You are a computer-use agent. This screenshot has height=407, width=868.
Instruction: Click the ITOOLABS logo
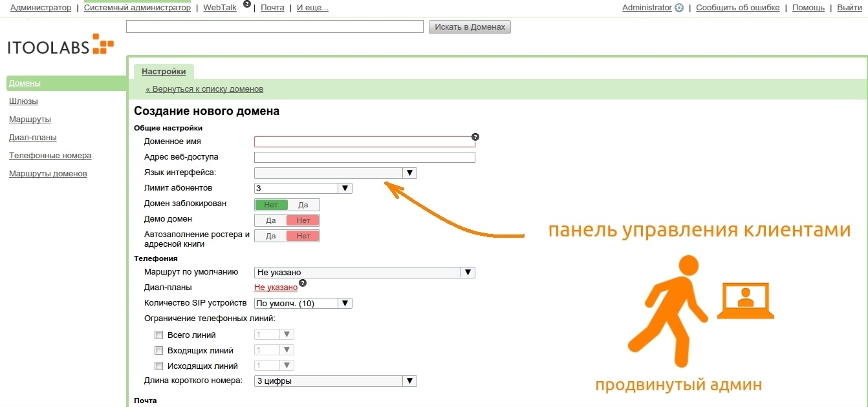(60, 45)
